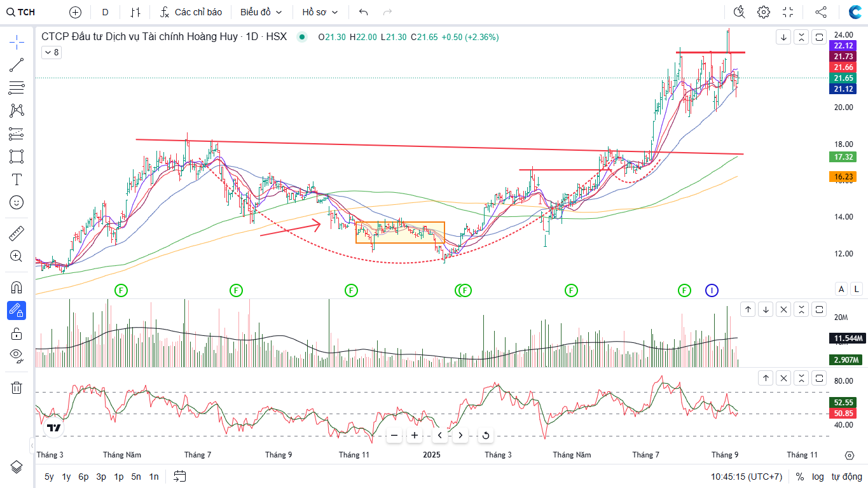The image size is (868, 488).
Task: Expand the collapsed indicators legend showing 8
Action: pos(51,52)
